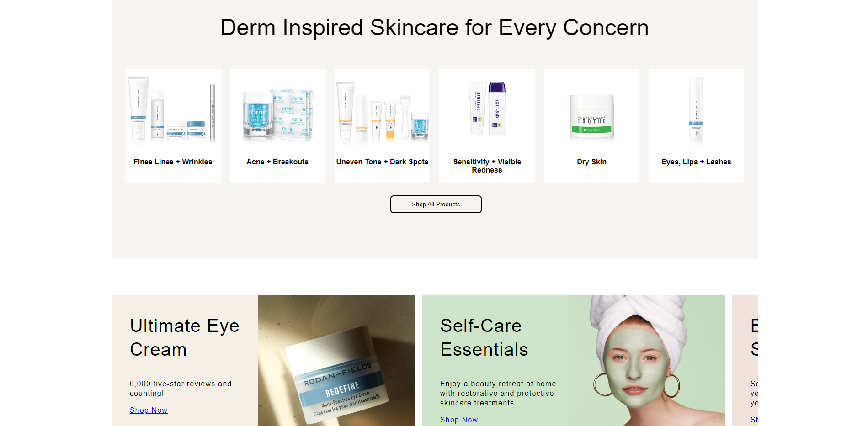The width and height of the screenshot is (868, 426).
Task: Click the Shop All Products button
Action: click(x=436, y=204)
